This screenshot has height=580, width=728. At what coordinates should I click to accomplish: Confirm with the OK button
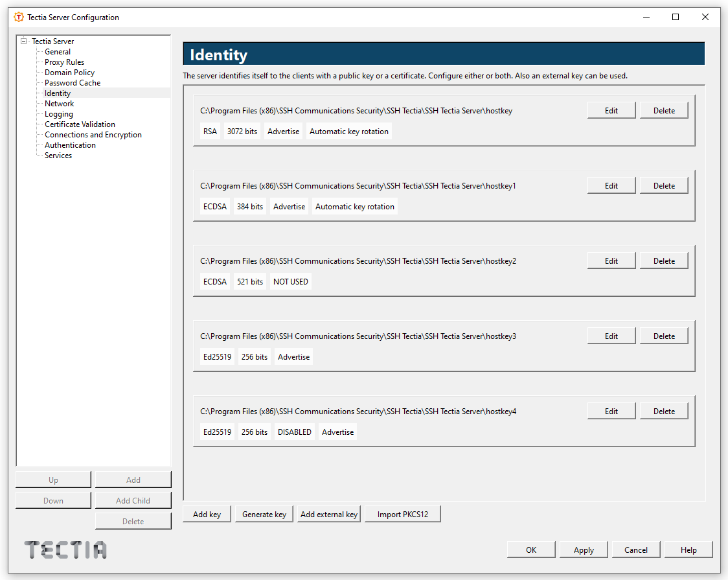pyautogui.click(x=531, y=550)
